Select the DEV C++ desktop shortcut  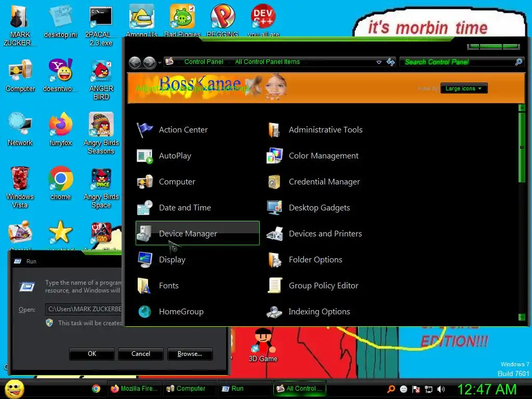point(263,20)
